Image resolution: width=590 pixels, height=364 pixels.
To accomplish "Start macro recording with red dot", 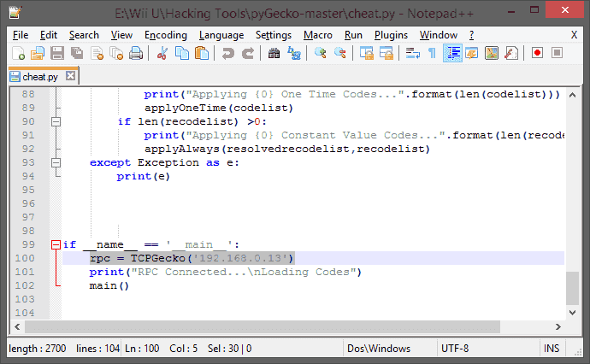I will (537, 53).
